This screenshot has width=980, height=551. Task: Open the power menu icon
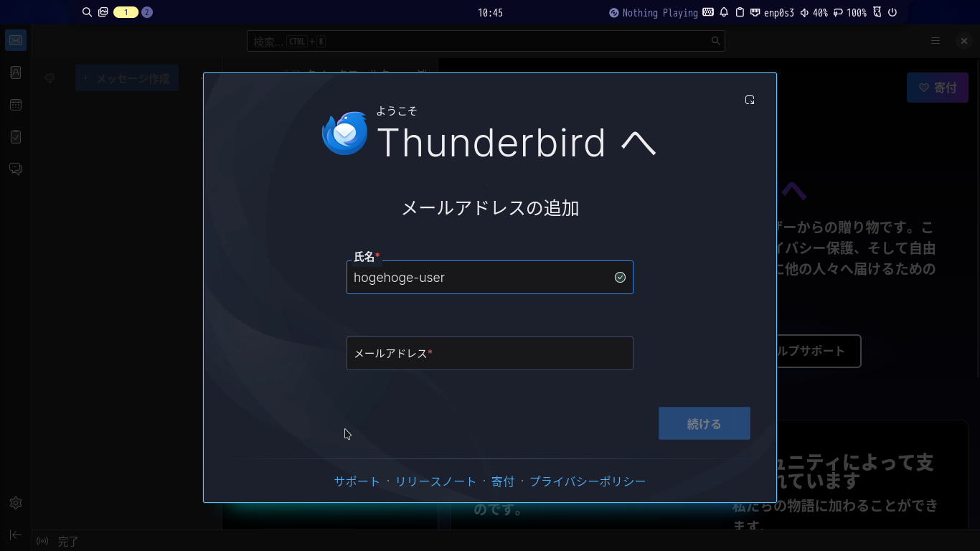(x=892, y=12)
